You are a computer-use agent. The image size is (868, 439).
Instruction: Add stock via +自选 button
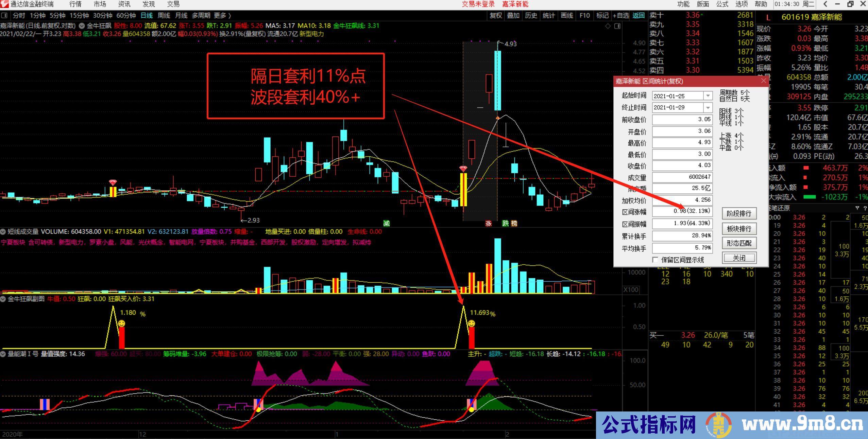coord(621,16)
